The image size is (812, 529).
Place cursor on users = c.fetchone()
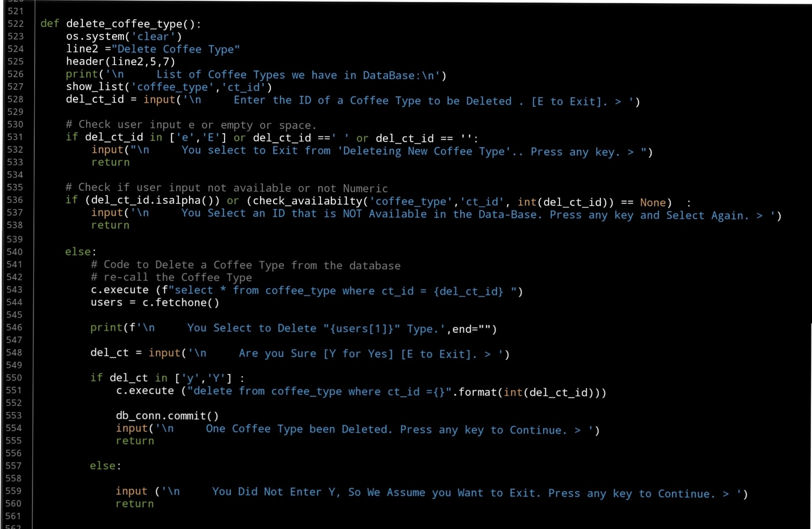tap(155, 303)
